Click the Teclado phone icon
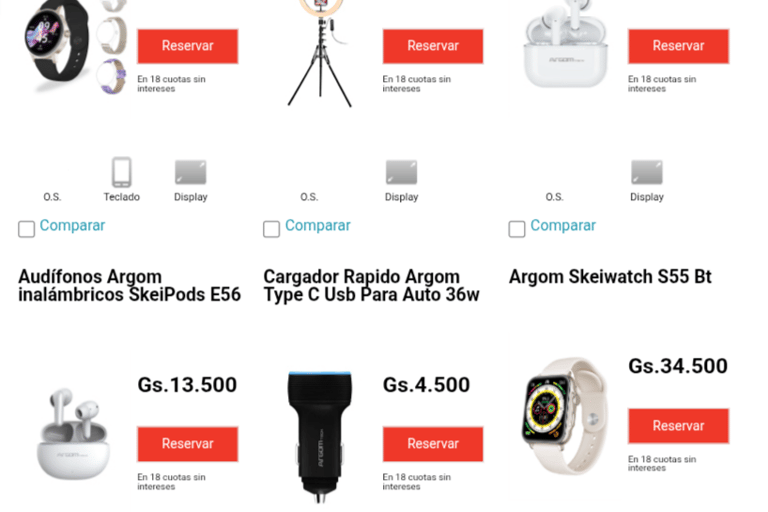 pyautogui.click(x=121, y=172)
